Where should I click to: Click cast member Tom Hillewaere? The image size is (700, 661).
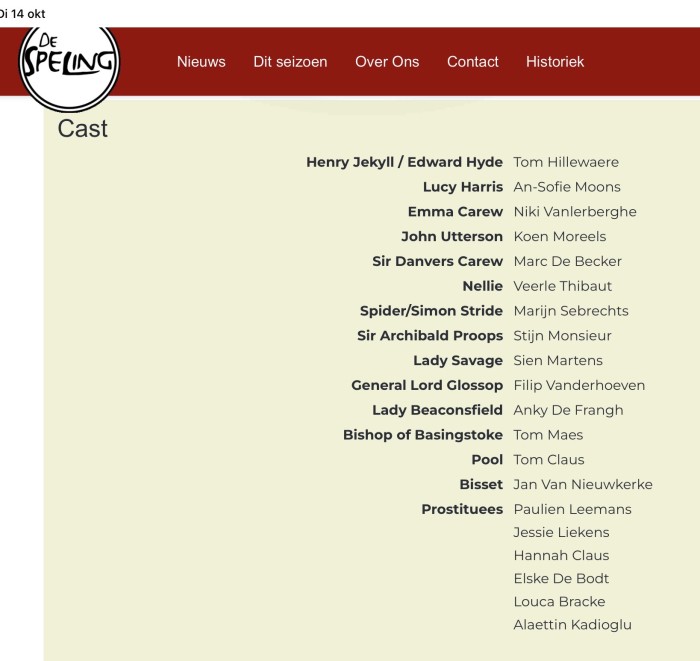pos(566,162)
